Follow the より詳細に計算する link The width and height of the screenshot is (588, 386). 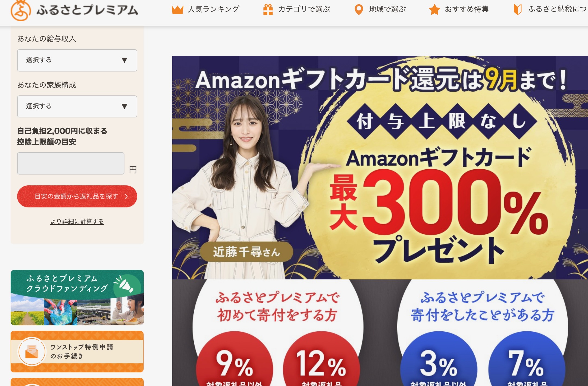click(77, 222)
